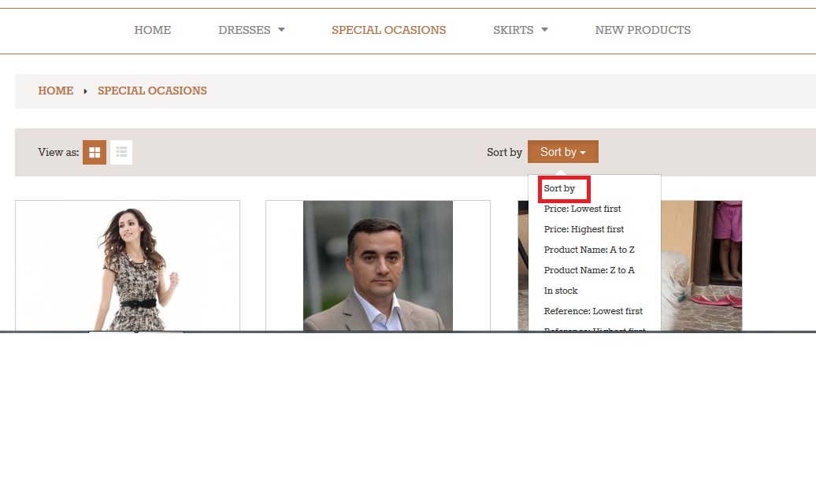Select Price: Lowest first option
Image resolution: width=816 pixels, height=504 pixels.
(582, 209)
